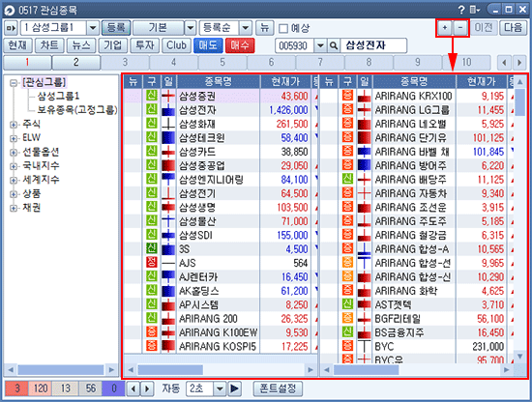532x402 pixels.
Task: Click the candle icon for ARIRANG 방어주 row
Action: [x=364, y=166]
